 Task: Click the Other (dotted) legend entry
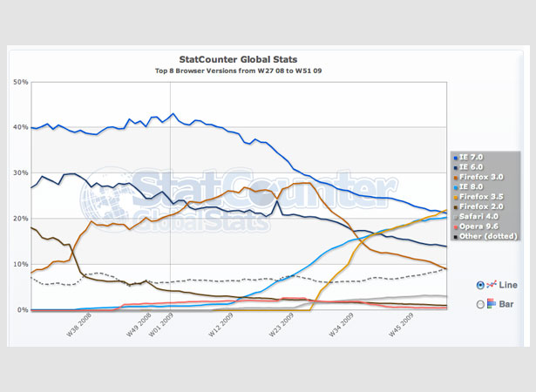485,236
